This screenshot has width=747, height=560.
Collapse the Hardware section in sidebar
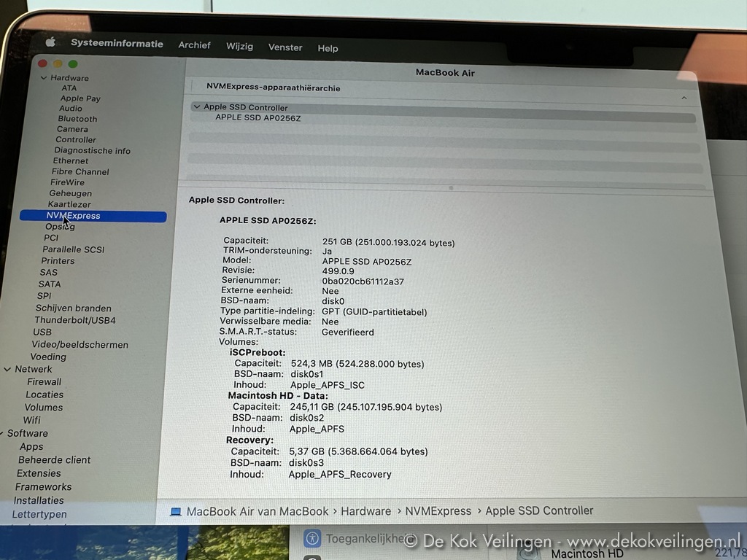point(44,77)
